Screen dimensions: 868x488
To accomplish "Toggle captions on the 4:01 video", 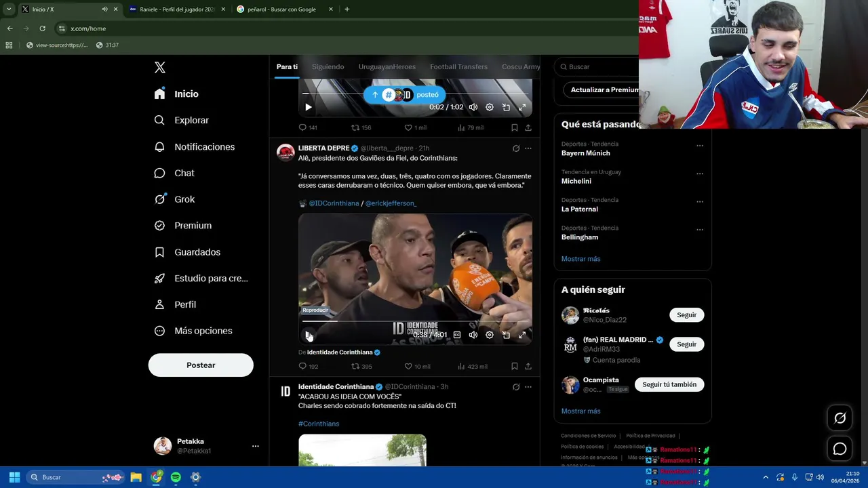I will [457, 335].
